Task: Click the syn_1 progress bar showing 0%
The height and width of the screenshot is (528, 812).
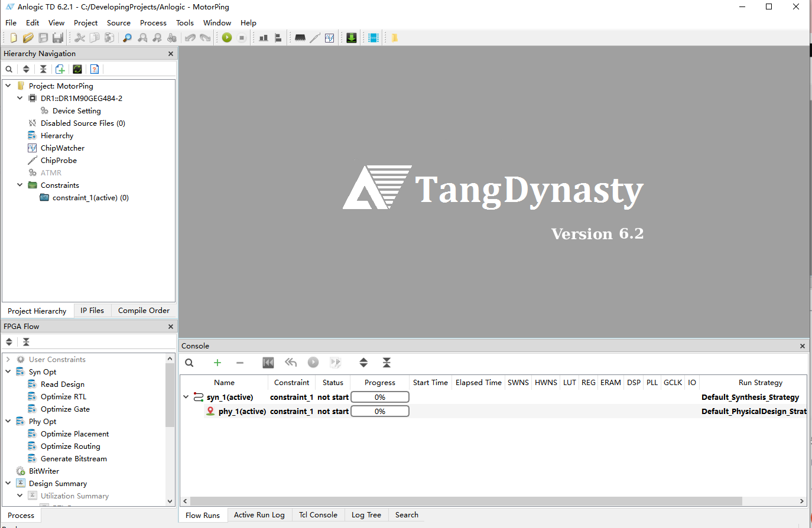Action: point(380,397)
